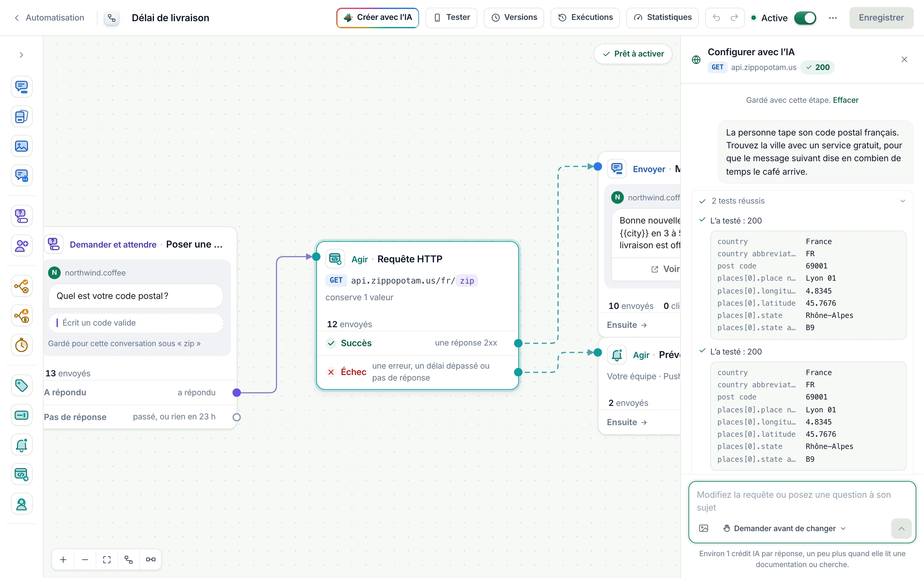
Task: Click the zip variable chip in the URL
Action: coord(466,281)
